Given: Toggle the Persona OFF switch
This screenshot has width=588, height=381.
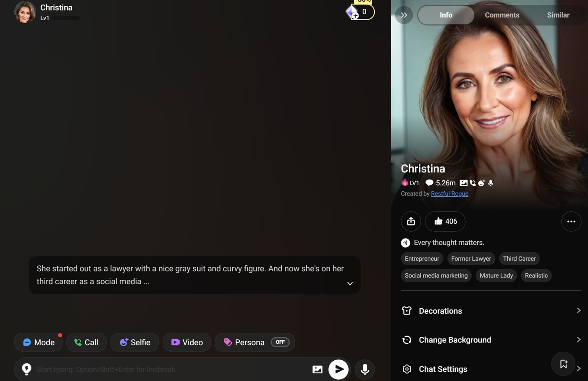Looking at the screenshot, I should click(x=280, y=342).
